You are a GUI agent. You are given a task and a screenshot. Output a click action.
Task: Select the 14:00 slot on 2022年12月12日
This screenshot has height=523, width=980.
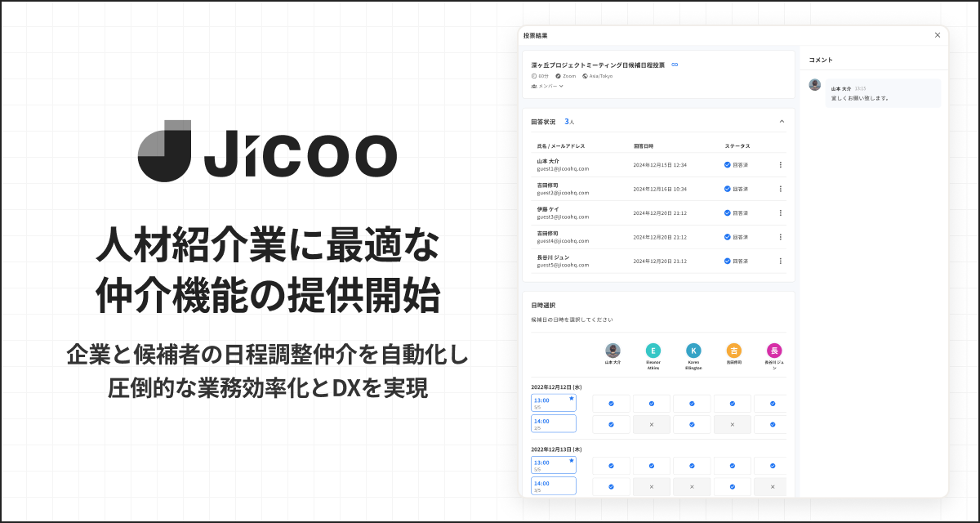tap(554, 423)
